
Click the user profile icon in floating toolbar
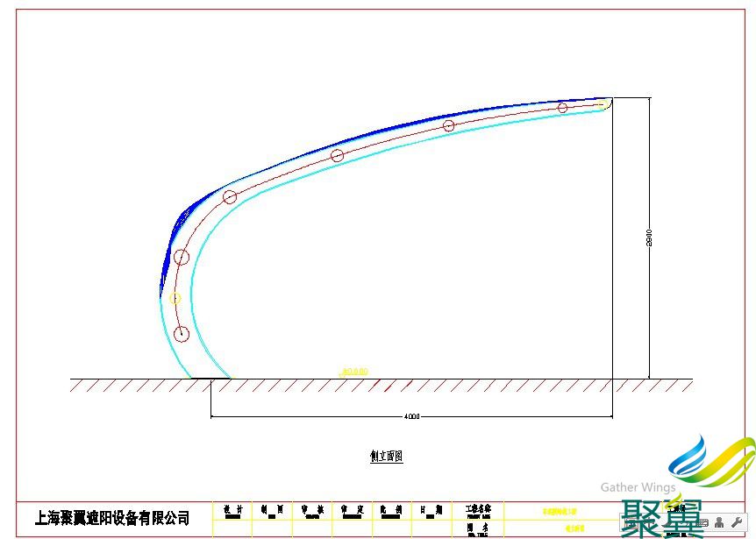coord(720,523)
